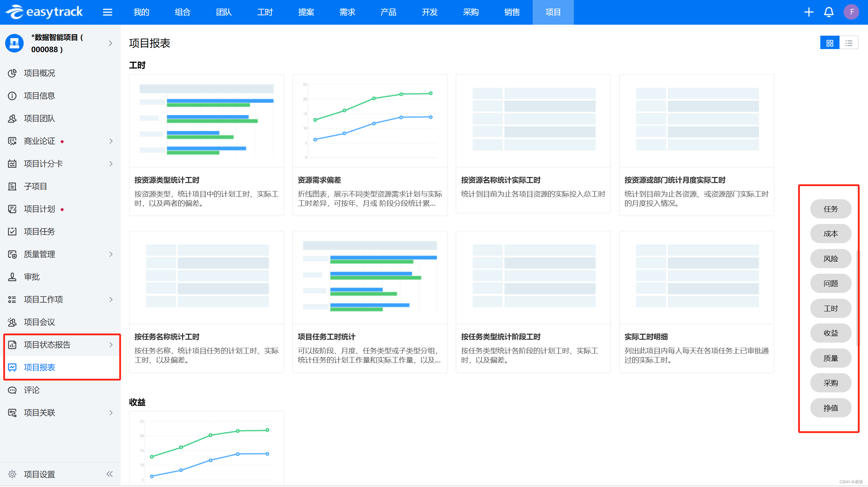Jump to 挣值 report category
Image resolution: width=868 pixels, height=487 pixels.
coord(831,408)
